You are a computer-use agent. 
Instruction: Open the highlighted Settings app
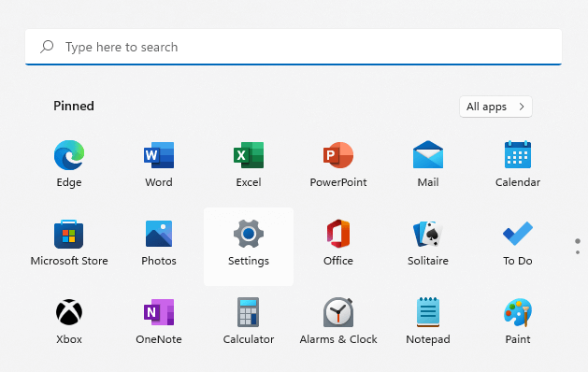pos(249,247)
